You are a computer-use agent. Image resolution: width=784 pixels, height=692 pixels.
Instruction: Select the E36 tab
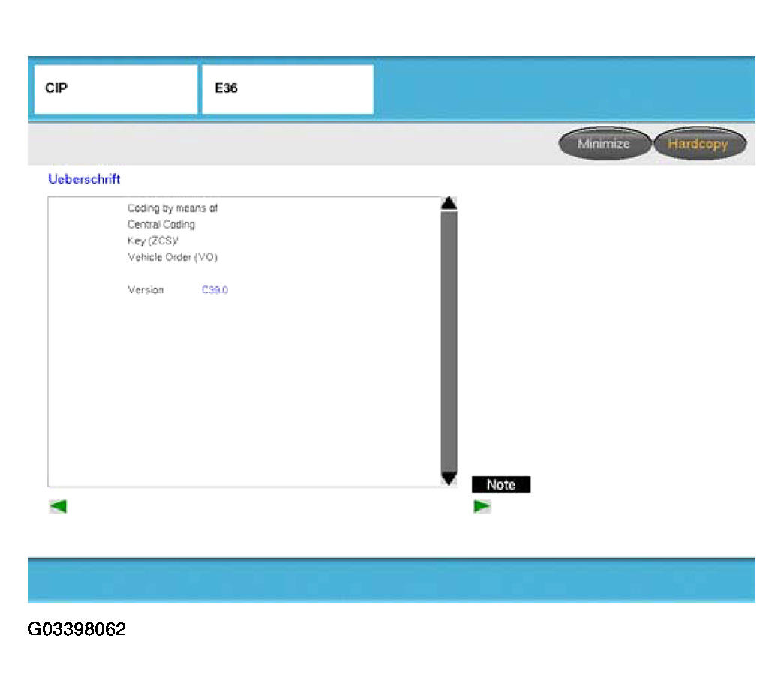click(287, 88)
